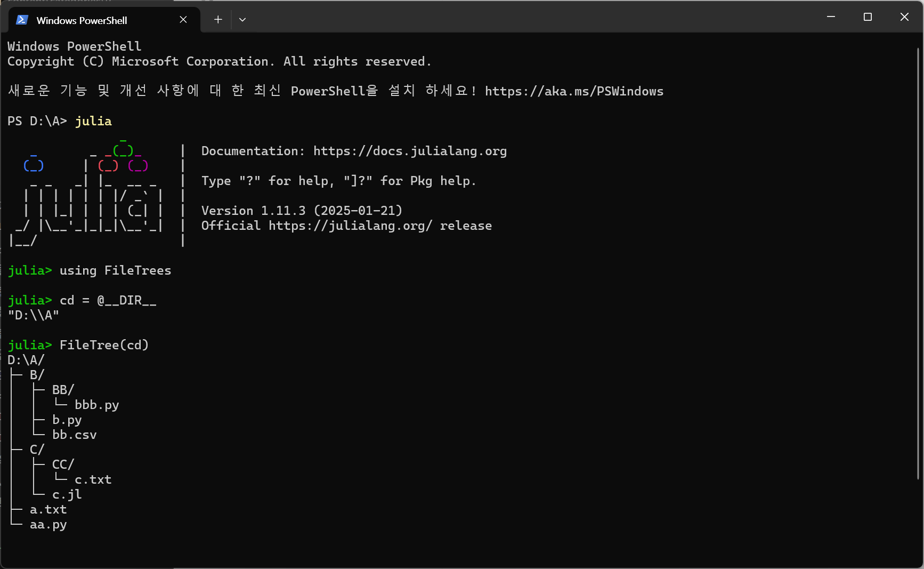Image resolution: width=924 pixels, height=569 pixels.
Task: Click the c.jl file entry
Action: coord(67,495)
